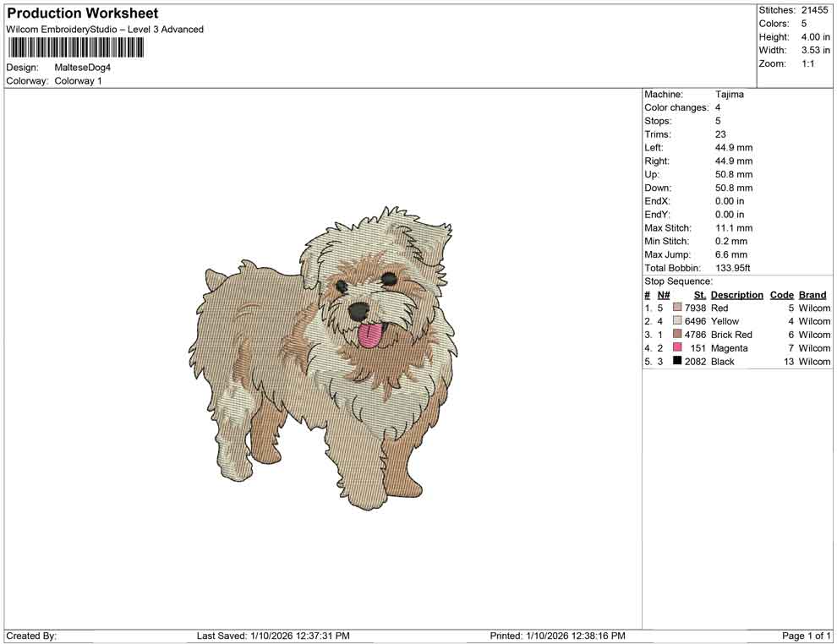Select the Brick Red swatch numbered 4786

tap(676, 335)
